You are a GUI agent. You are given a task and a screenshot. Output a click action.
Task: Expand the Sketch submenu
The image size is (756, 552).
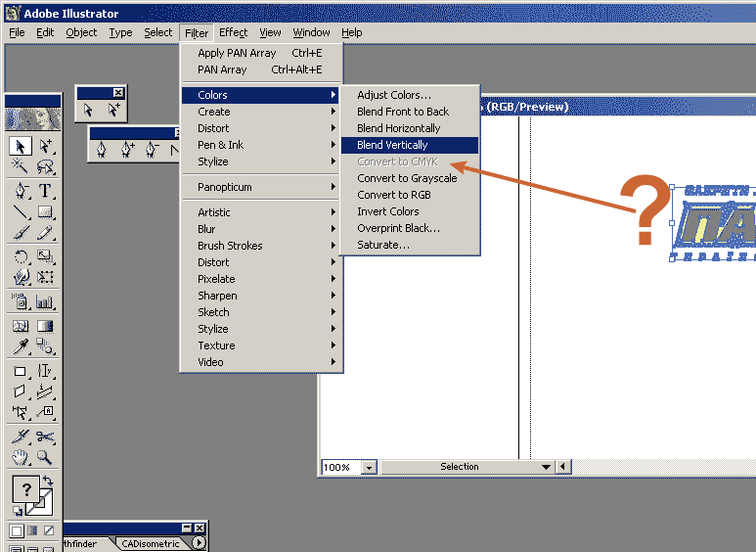262,312
